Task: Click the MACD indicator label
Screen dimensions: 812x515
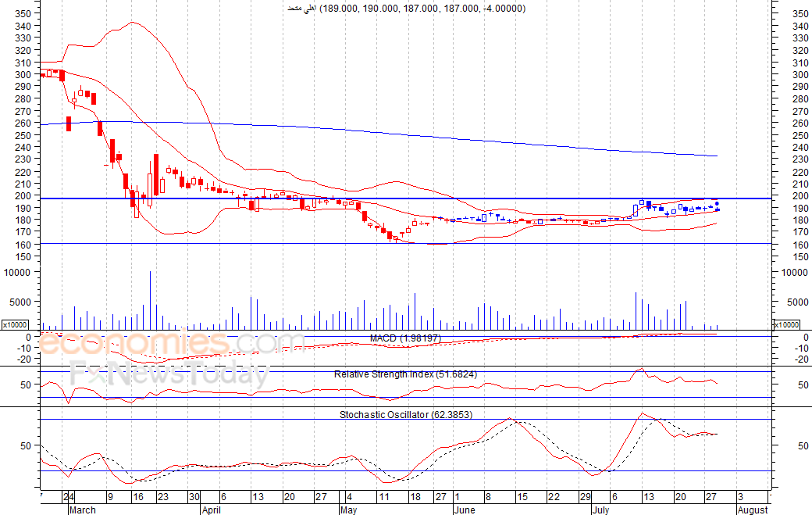Action: (405, 338)
